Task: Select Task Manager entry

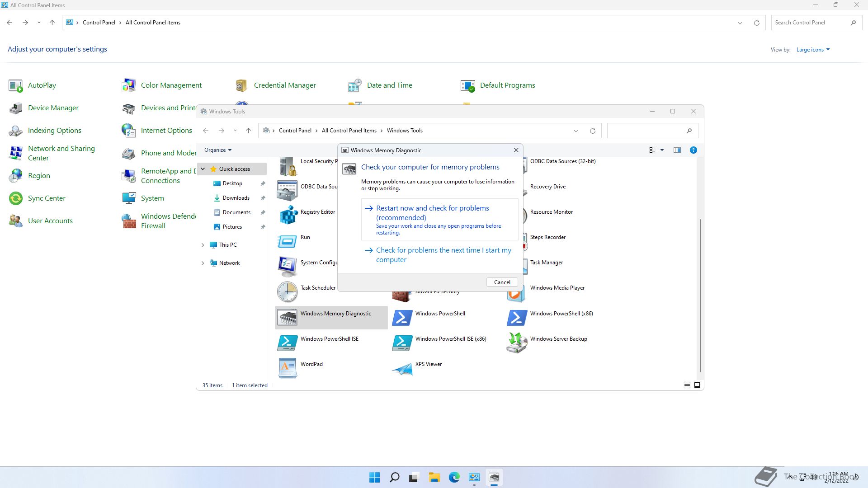Action: pos(546,263)
